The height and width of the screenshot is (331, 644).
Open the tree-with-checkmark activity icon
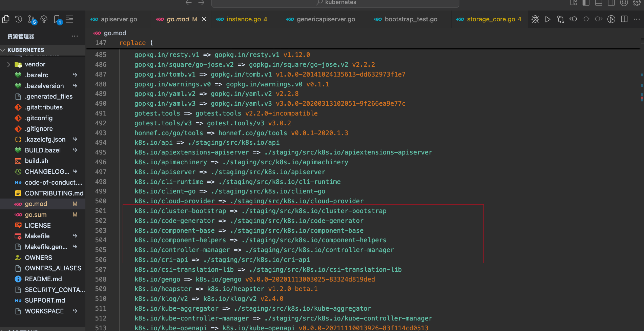coord(44,19)
